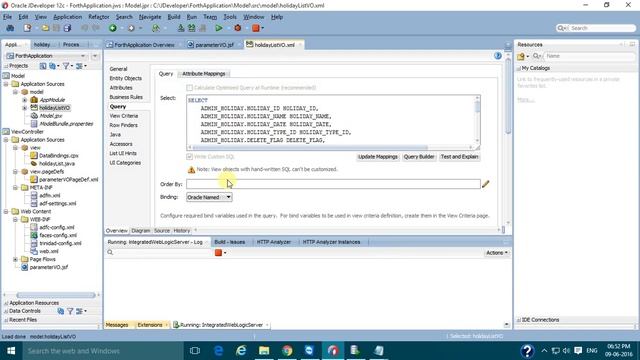Open Internet Explorer from the taskbar

(x=241, y=351)
